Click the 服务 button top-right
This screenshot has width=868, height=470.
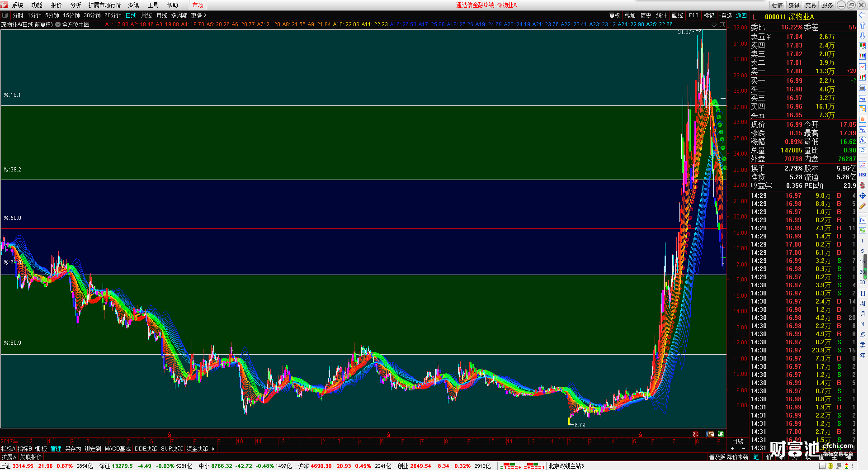pos(827,5)
